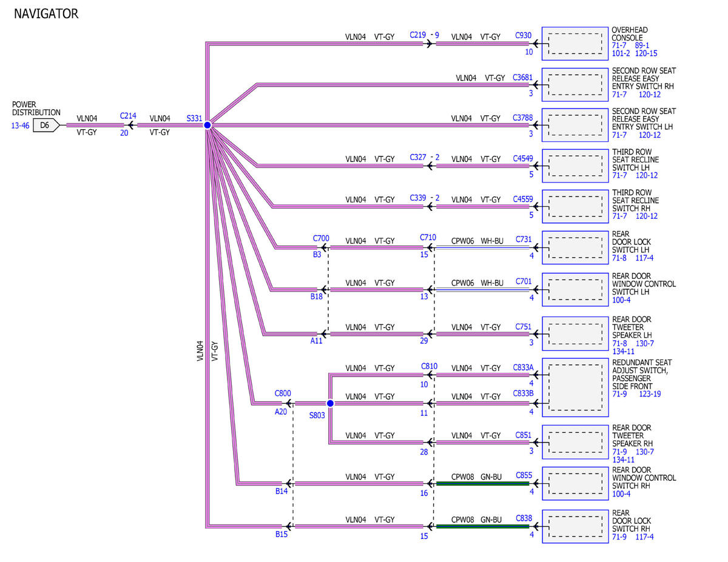This screenshot has height=562, width=728.
Task: Click the Third Row Seat Recline Switch LH box
Action: coord(575,166)
